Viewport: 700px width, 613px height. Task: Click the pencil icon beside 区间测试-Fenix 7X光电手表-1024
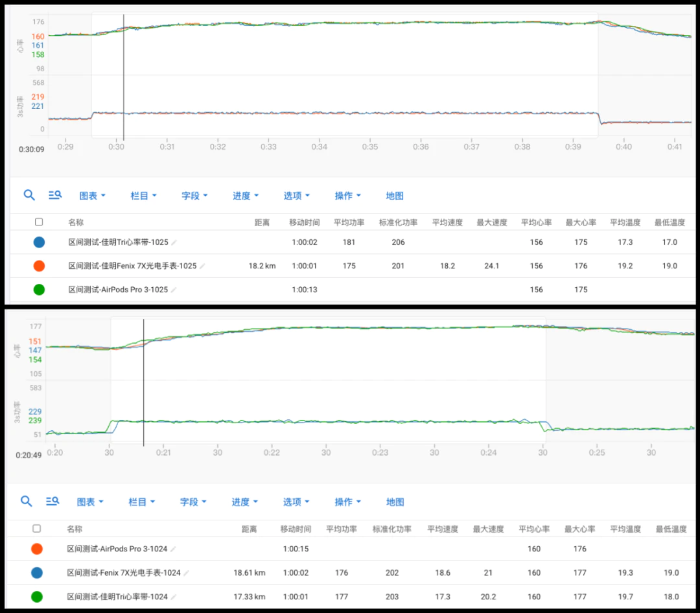[x=187, y=573]
